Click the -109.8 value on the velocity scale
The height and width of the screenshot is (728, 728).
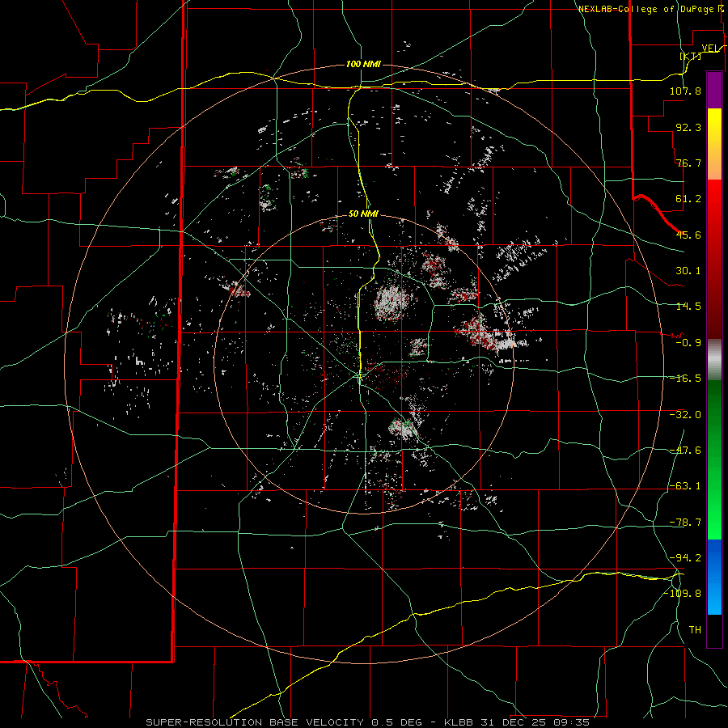(x=683, y=594)
